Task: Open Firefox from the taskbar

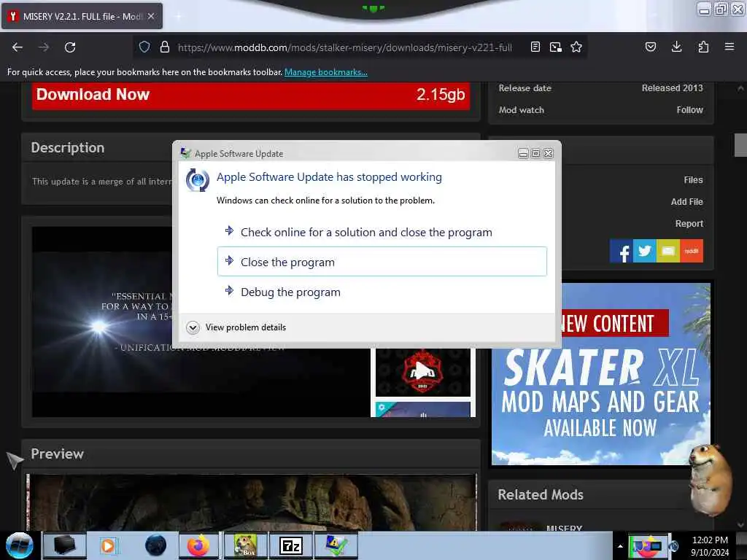Action: click(198, 545)
